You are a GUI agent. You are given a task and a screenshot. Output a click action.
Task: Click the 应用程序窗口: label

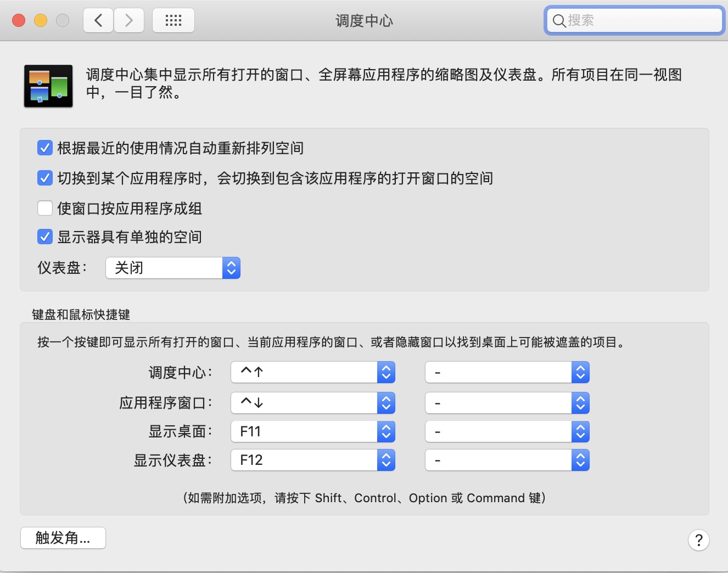pos(166,403)
